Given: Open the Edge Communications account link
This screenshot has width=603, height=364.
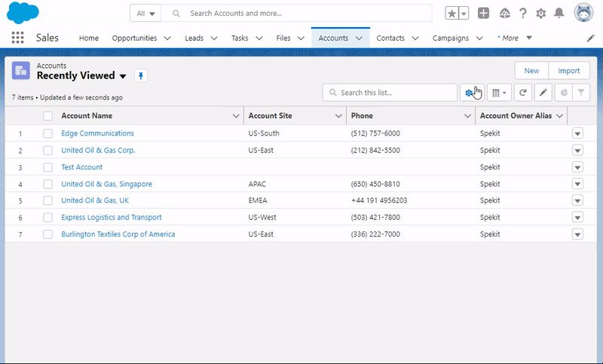Looking at the screenshot, I should pyautogui.click(x=98, y=133).
